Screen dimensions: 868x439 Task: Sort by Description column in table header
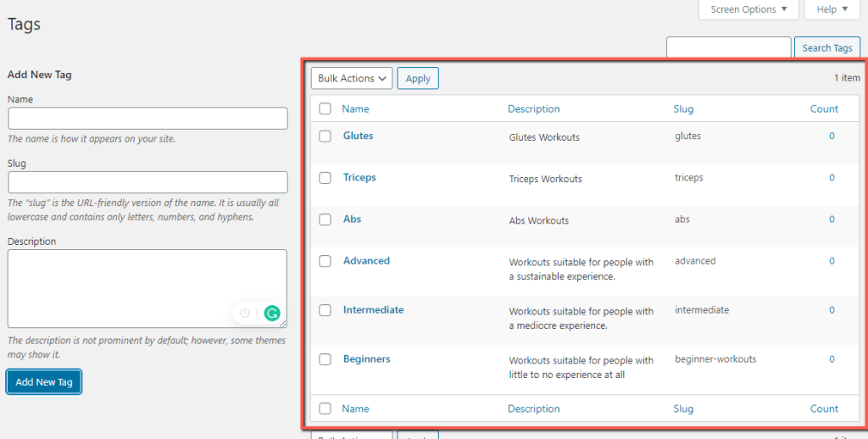(x=534, y=108)
